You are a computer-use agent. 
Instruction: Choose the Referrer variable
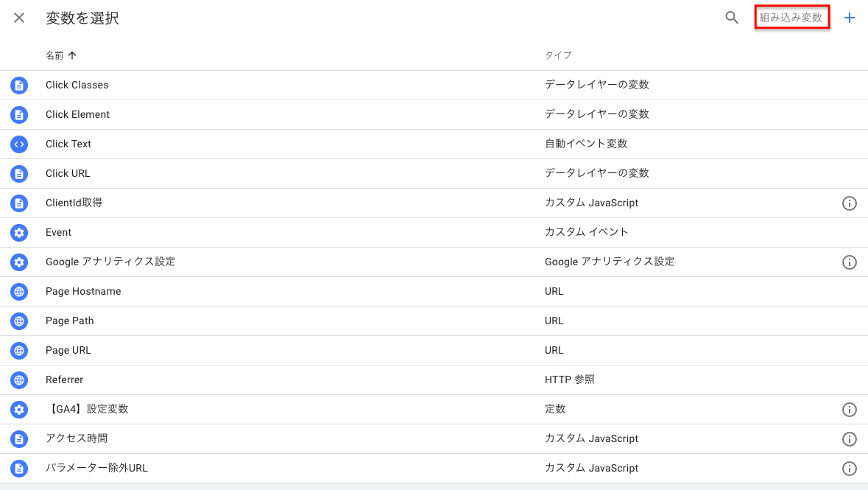click(434, 379)
